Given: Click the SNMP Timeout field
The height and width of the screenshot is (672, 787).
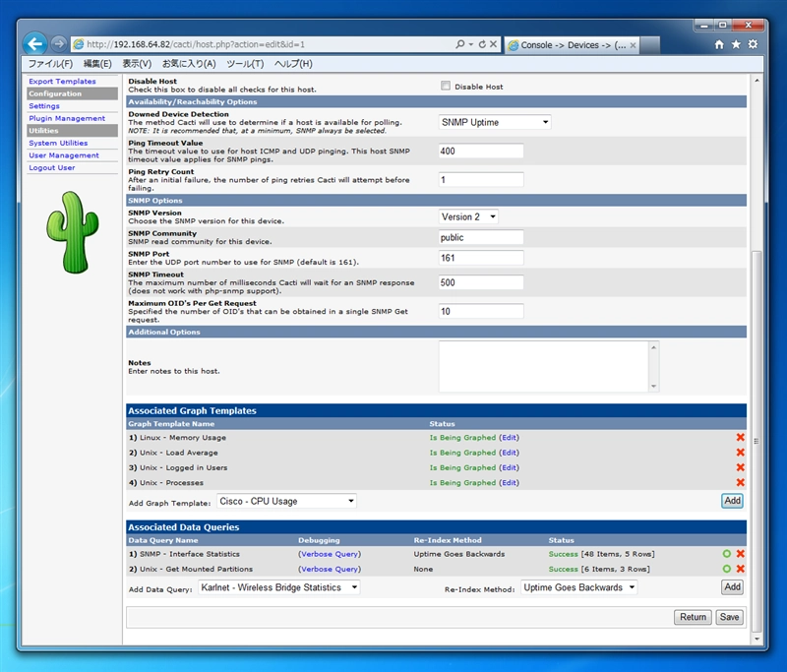Looking at the screenshot, I should (x=481, y=282).
